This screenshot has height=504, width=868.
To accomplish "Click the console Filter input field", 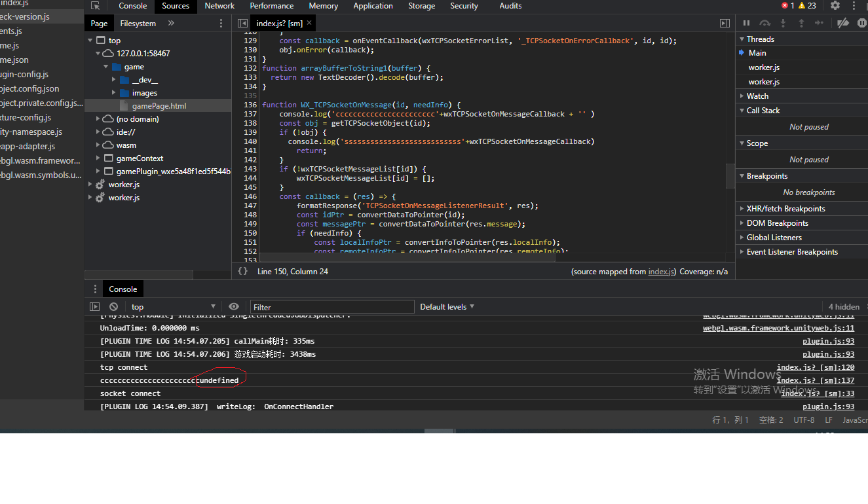I will coord(332,306).
